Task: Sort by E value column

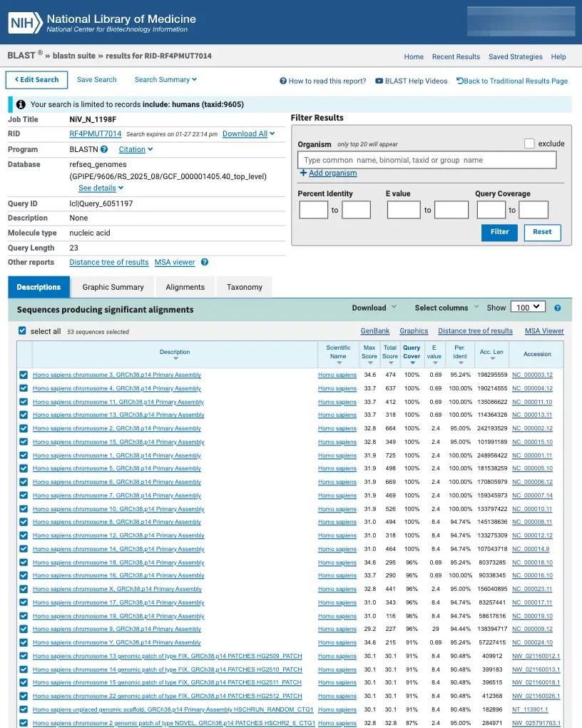Action: coord(435,363)
